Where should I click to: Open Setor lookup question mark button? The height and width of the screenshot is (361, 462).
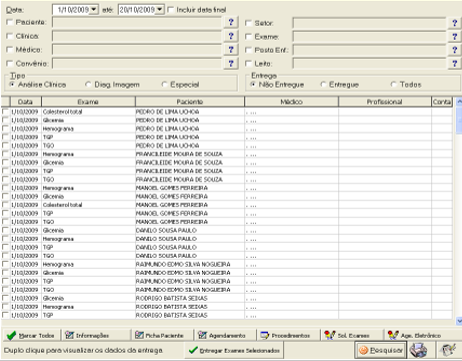(455, 23)
